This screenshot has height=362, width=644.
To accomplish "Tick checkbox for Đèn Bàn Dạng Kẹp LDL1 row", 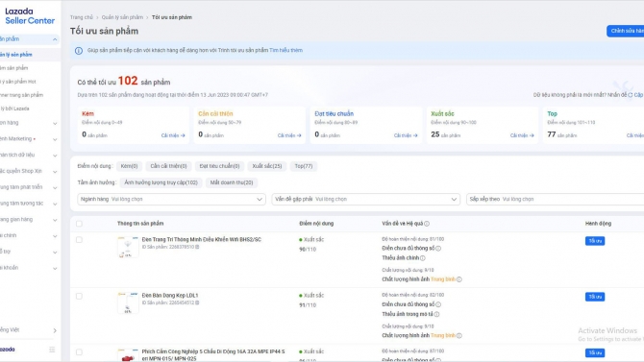I will [x=79, y=296].
